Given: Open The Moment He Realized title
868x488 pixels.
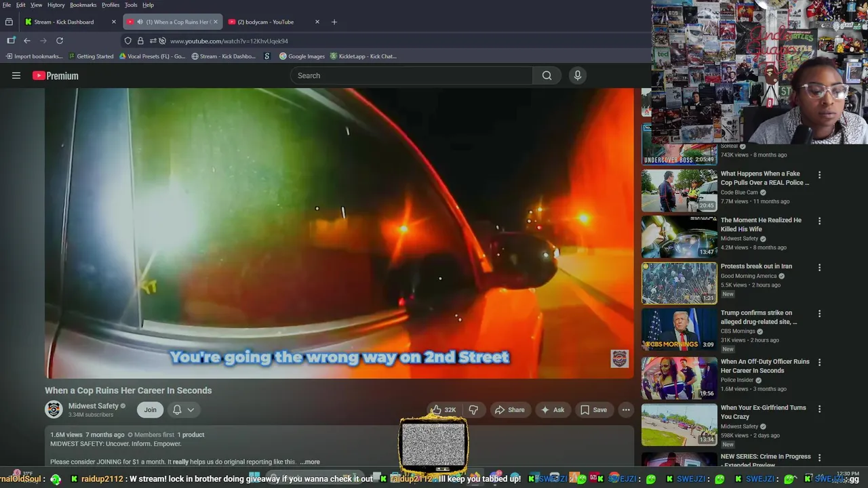Looking at the screenshot, I should click(x=761, y=224).
